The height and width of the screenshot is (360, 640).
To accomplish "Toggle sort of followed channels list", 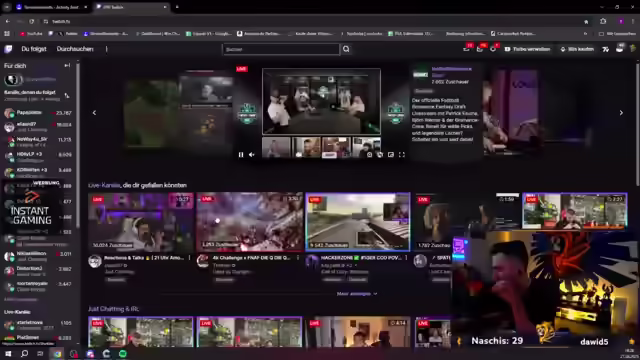I will click(x=67, y=96).
